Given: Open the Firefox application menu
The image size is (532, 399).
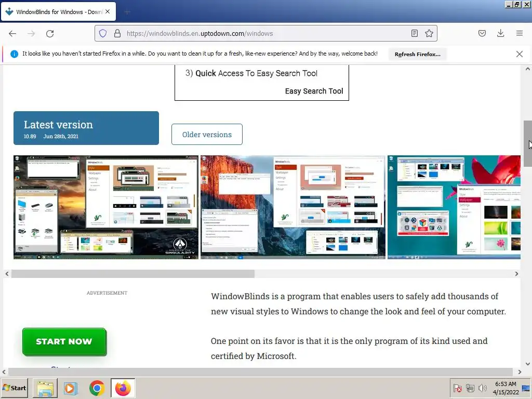Looking at the screenshot, I should point(520,33).
